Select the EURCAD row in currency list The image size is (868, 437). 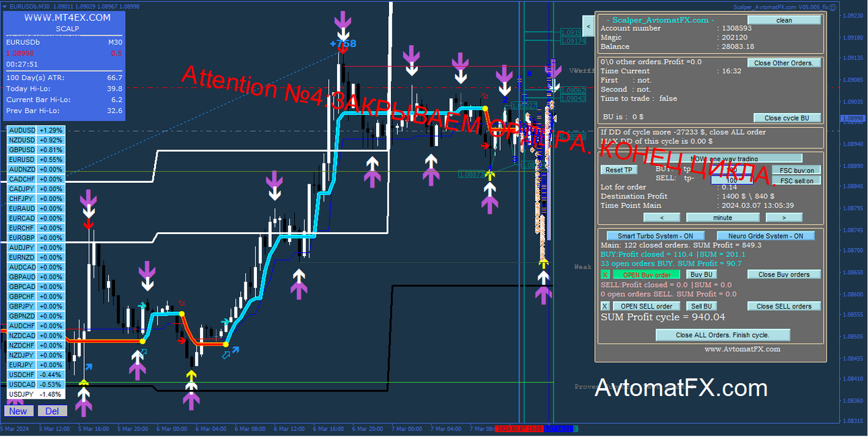click(x=36, y=218)
